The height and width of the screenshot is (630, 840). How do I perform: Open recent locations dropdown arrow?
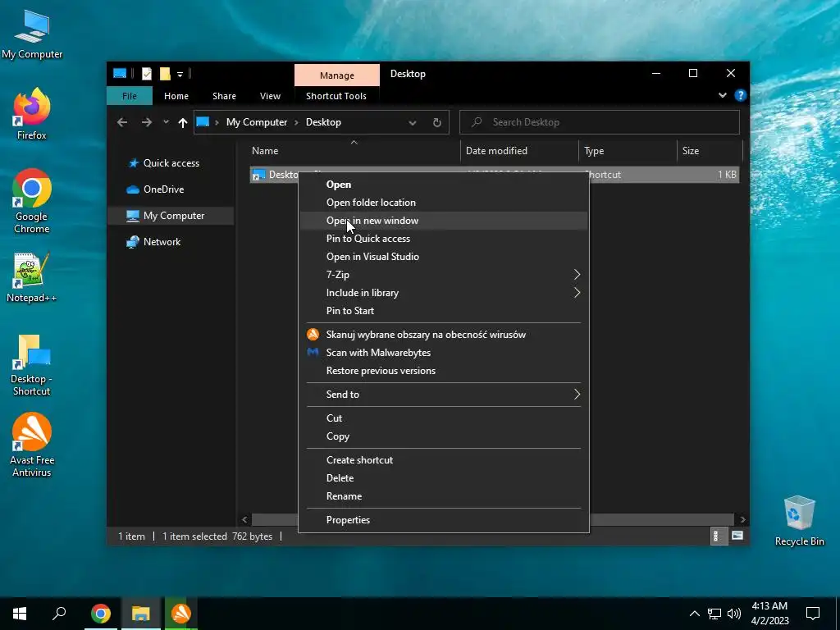click(x=166, y=122)
